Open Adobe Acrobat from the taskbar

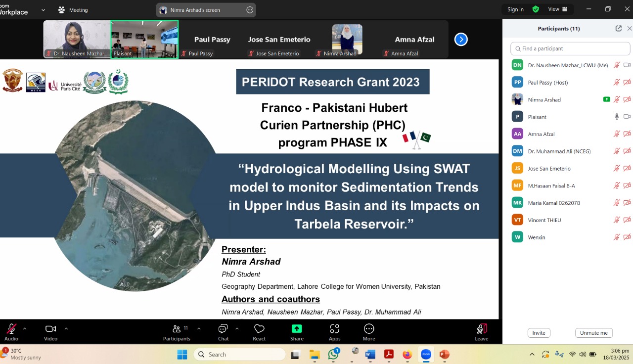389,354
